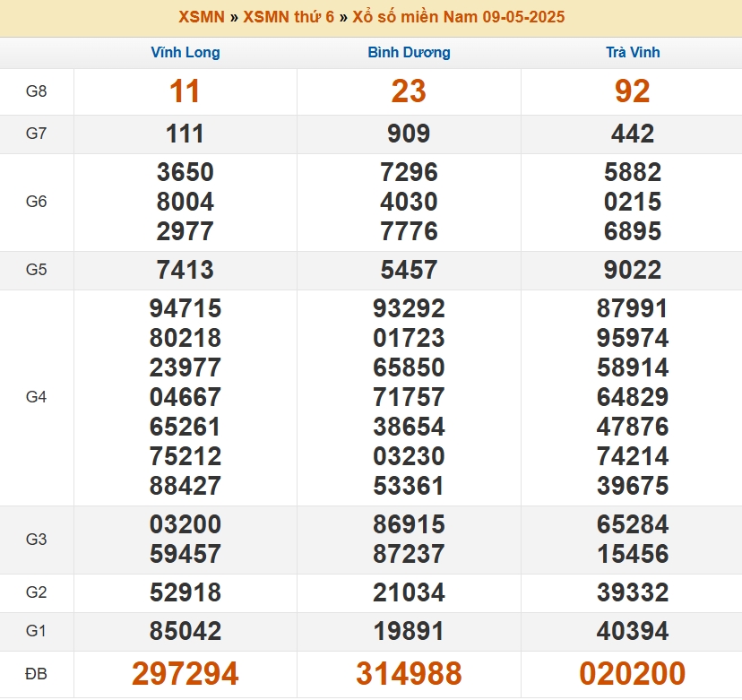Click G4 number 47876
The image size is (742, 700).
point(633,427)
